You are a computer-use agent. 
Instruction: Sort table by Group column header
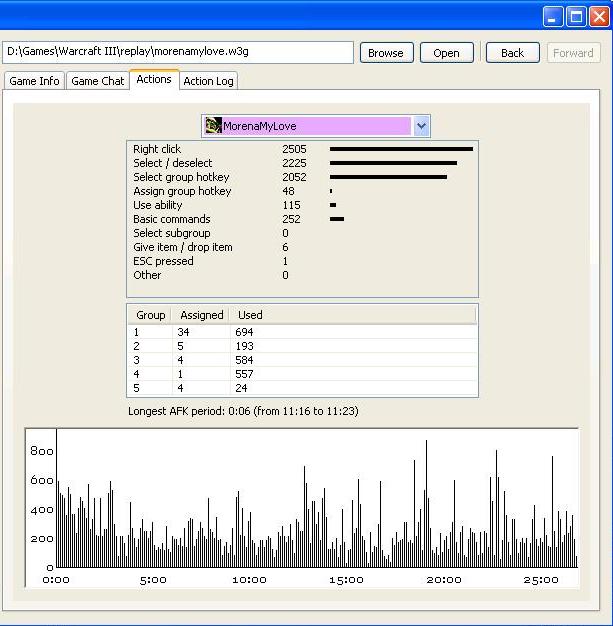pos(150,315)
